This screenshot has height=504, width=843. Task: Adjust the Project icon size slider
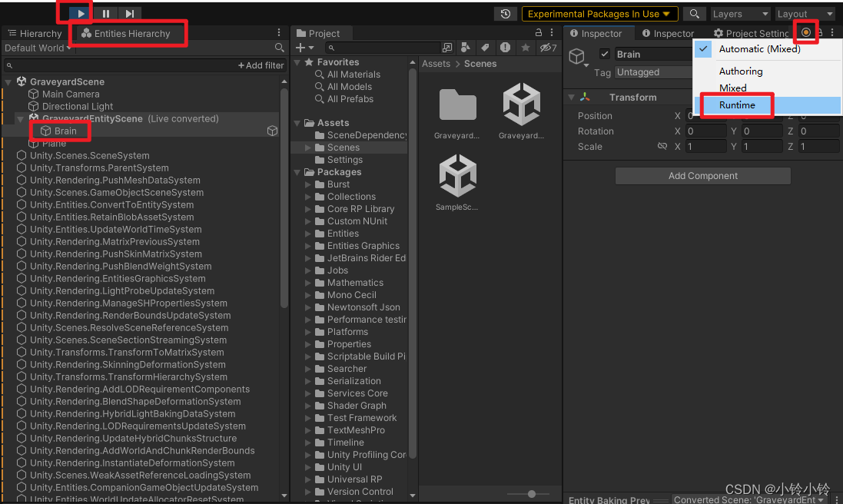click(x=531, y=494)
